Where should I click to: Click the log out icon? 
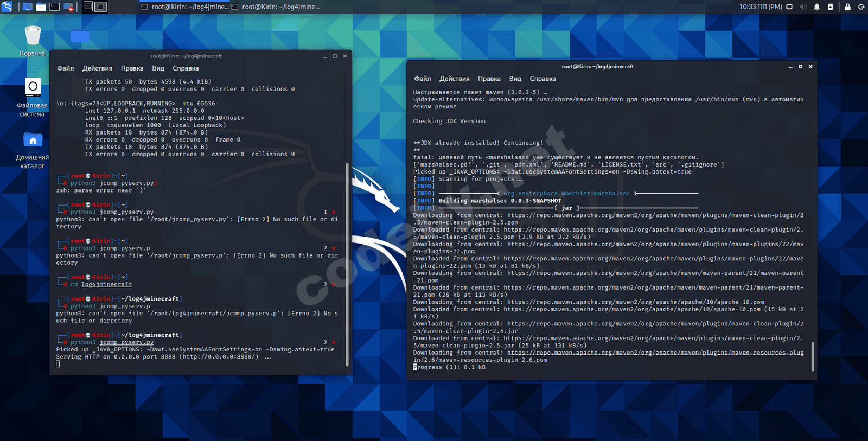tap(861, 7)
